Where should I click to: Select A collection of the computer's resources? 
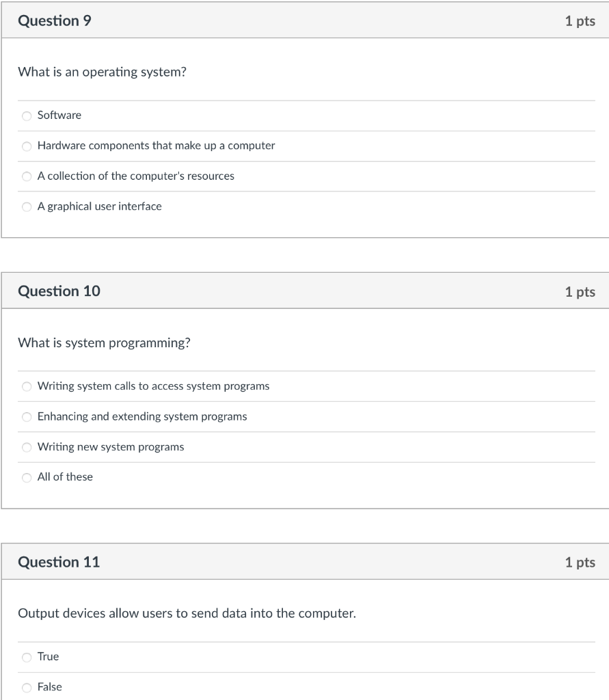coord(26,176)
